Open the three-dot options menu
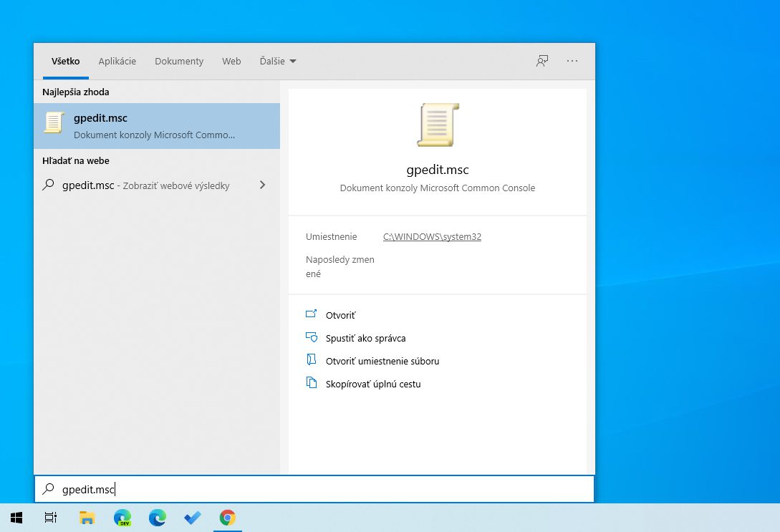Screen dimensions: 780x532 coord(572,61)
